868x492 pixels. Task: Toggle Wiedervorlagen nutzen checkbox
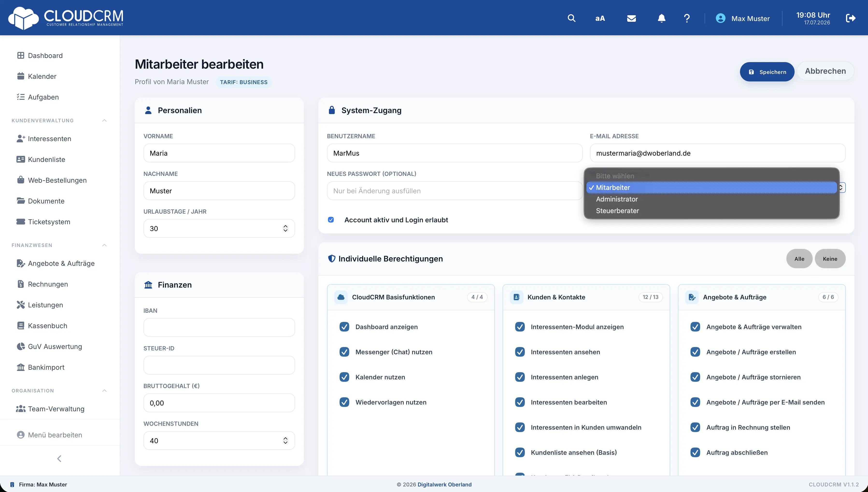click(x=344, y=402)
